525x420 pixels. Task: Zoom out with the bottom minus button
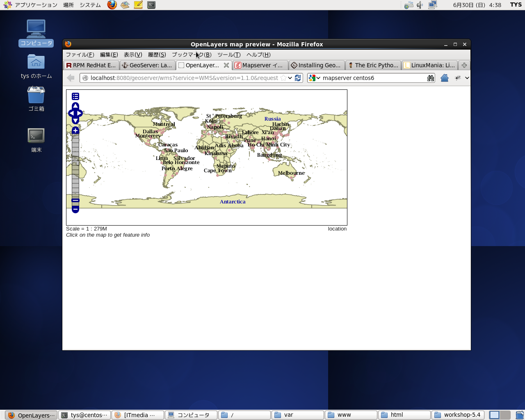75,209
